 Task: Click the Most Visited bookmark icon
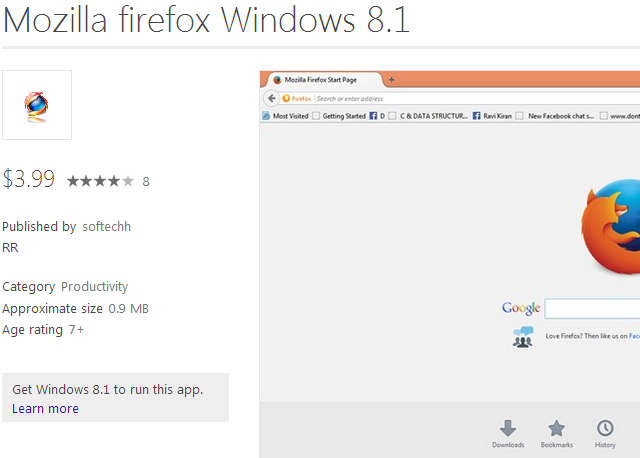coord(266,116)
